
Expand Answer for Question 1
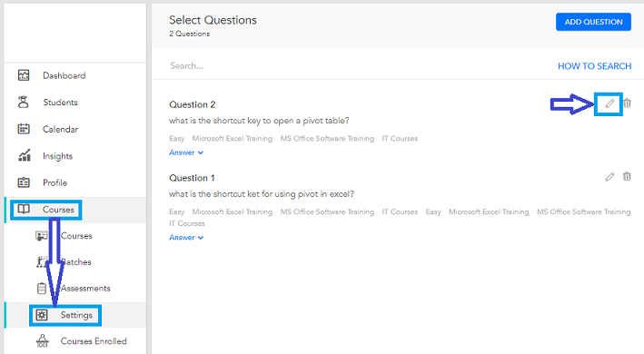(x=186, y=238)
